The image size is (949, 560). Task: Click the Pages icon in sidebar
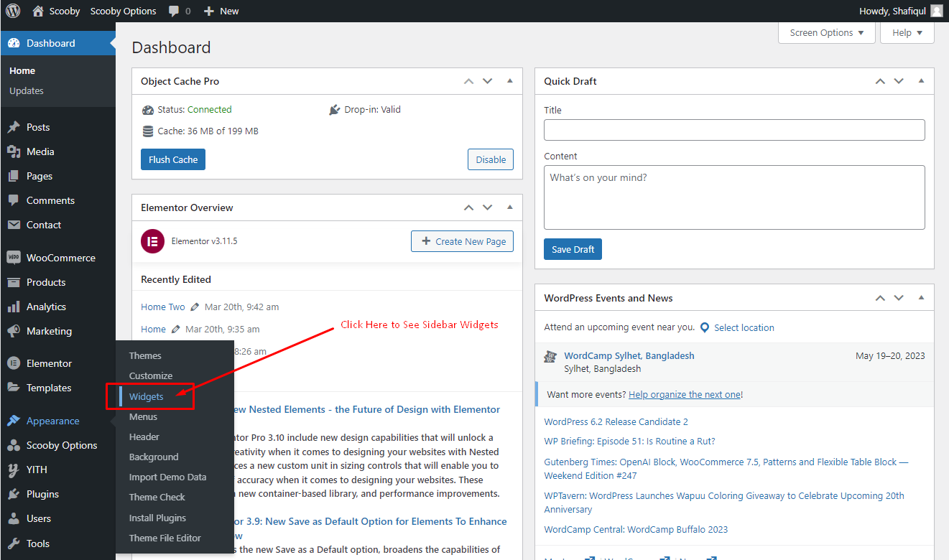pyautogui.click(x=14, y=176)
